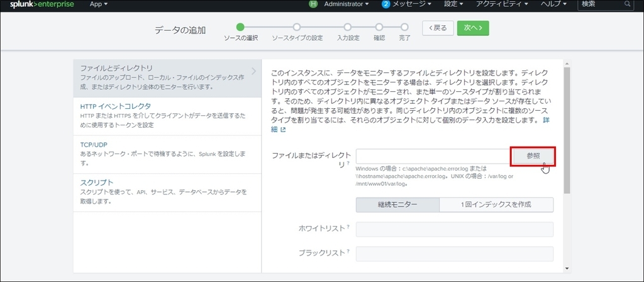This screenshot has width=644, height=282.
Task: Click the help mark beside ブラックリスト
Action: (348, 251)
